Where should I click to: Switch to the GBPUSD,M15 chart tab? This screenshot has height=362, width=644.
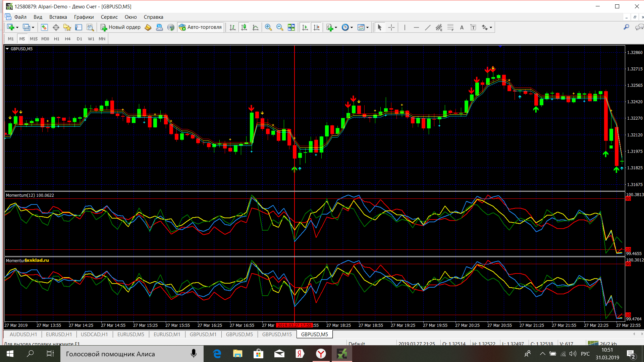(x=277, y=334)
